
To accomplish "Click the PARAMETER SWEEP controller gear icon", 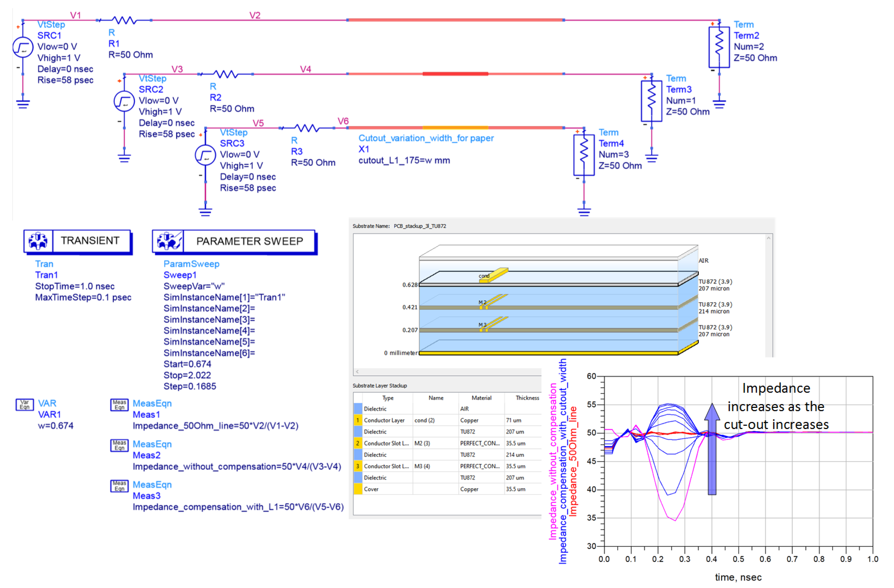I will pos(168,241).
